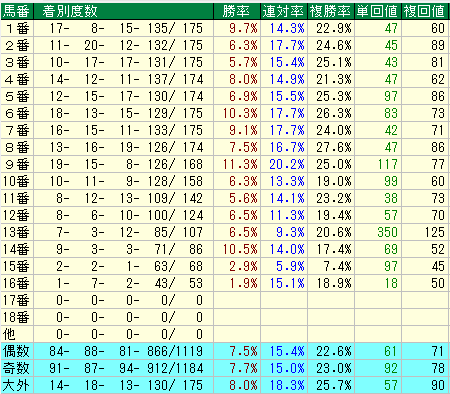This screenshot has width=450, height=394.
Task: Click the 27.6% 複勝率 value for 8番
Action: (x=334, y=148)
